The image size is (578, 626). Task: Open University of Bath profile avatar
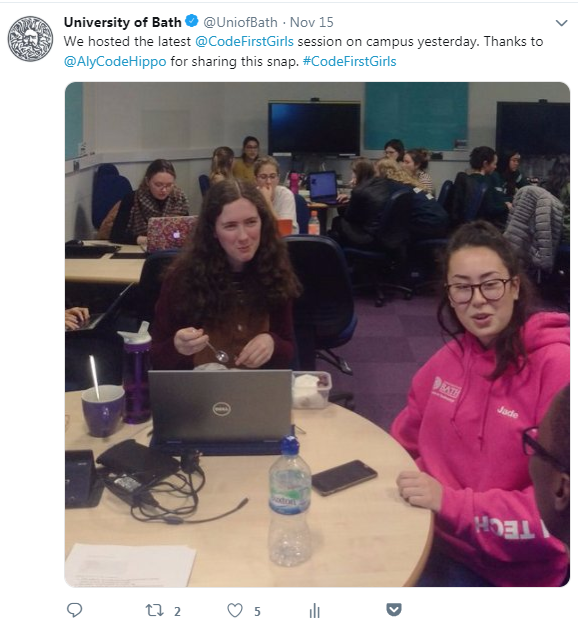point(30,39)
